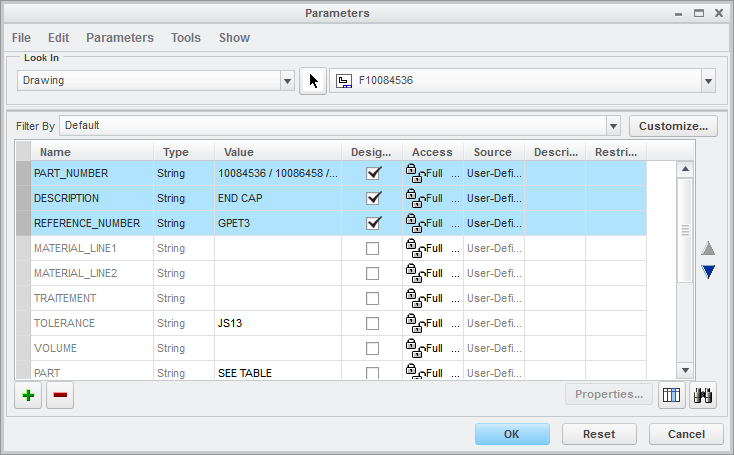Click the access lock icon for TOLERANCE
This screenshot has width=734, height=455.
coord(415,323)
